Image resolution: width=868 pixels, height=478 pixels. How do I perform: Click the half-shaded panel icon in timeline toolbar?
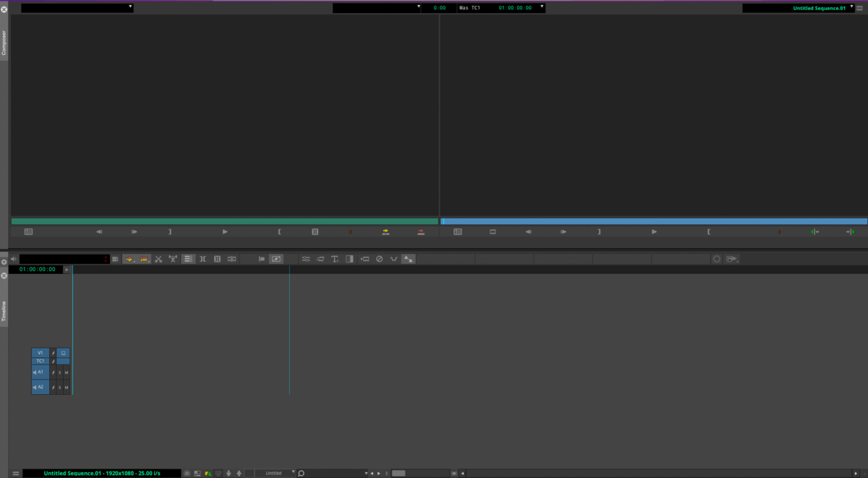[349, 258]
